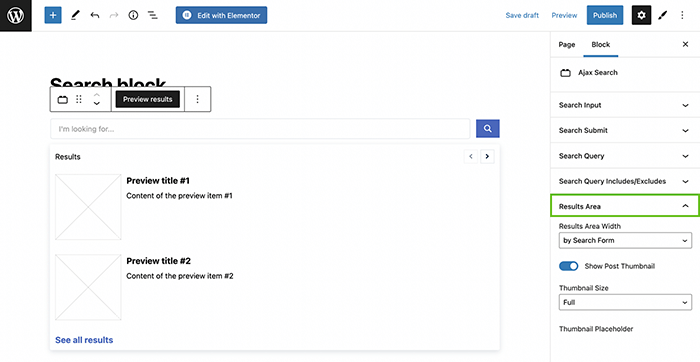Open Thumbnail Size dropdown
Viewport: 700px width, 362px height.
(x=625, y=302)
